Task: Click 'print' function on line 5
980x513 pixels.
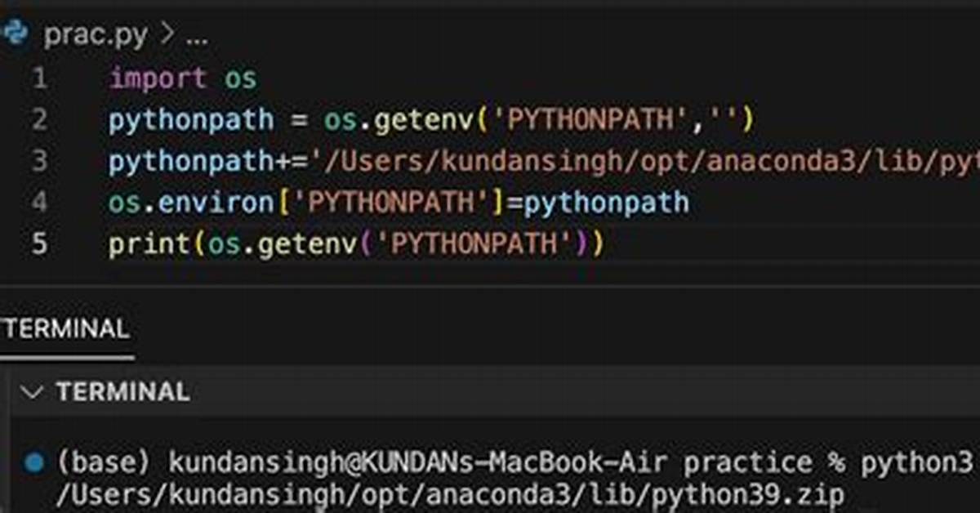Action: coord(149,244)
